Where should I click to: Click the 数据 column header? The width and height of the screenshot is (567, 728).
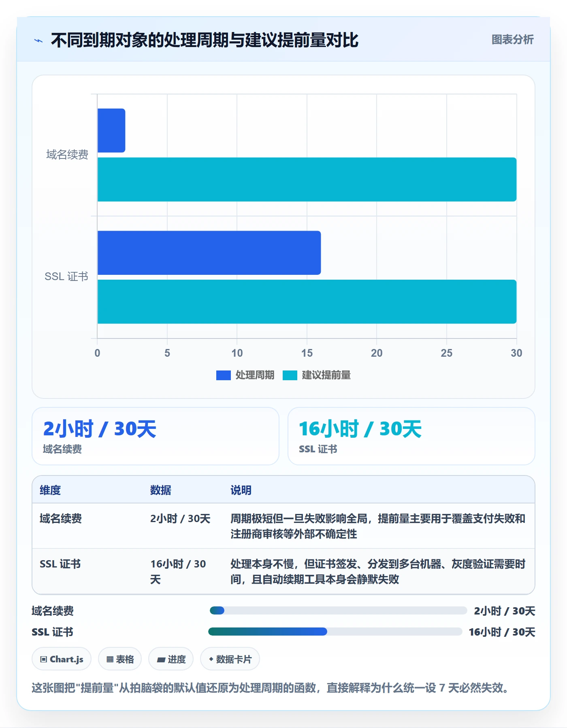[x=161, y=490]
